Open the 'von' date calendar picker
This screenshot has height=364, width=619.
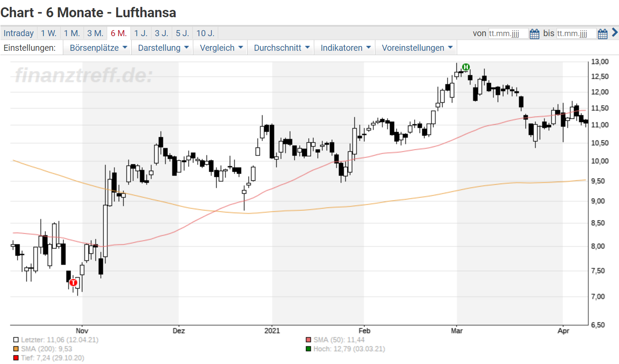click(534, 34)
